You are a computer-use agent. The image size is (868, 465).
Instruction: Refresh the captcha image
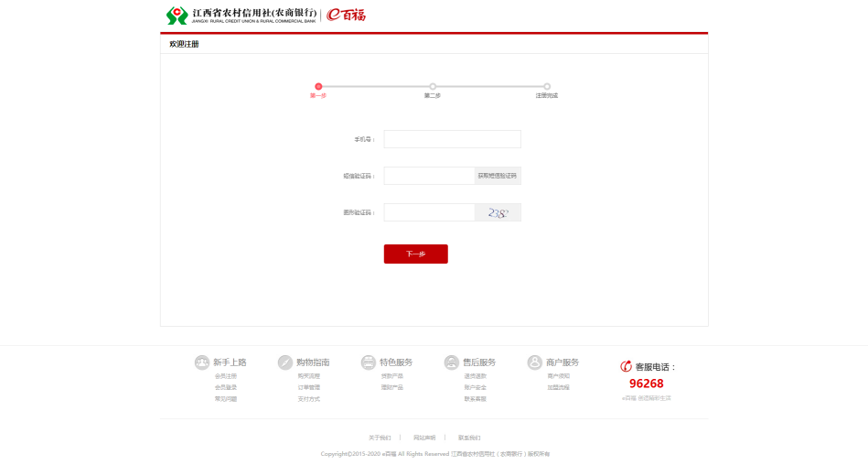click(498, 212)
